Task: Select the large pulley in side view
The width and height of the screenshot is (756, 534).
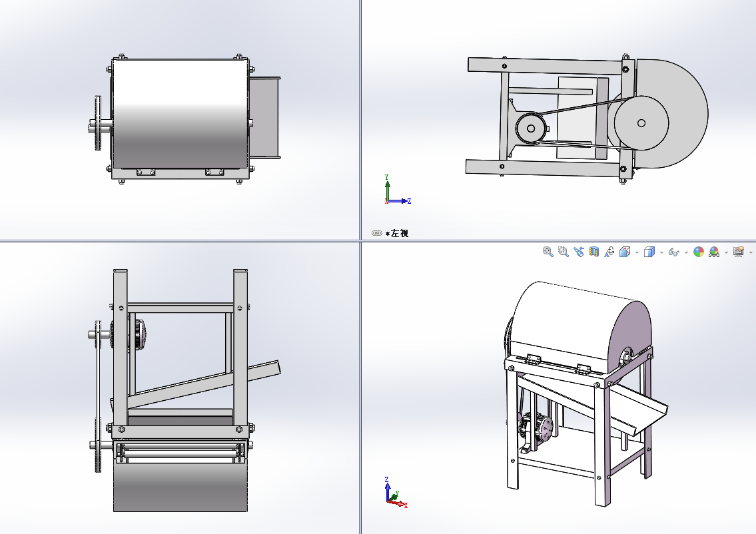Action: pos(641,123)
